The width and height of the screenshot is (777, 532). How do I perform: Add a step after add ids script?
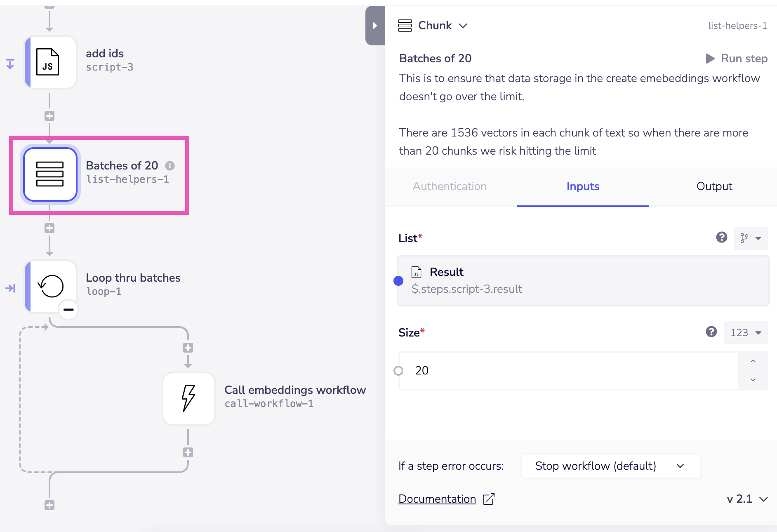tap(49, 116)
